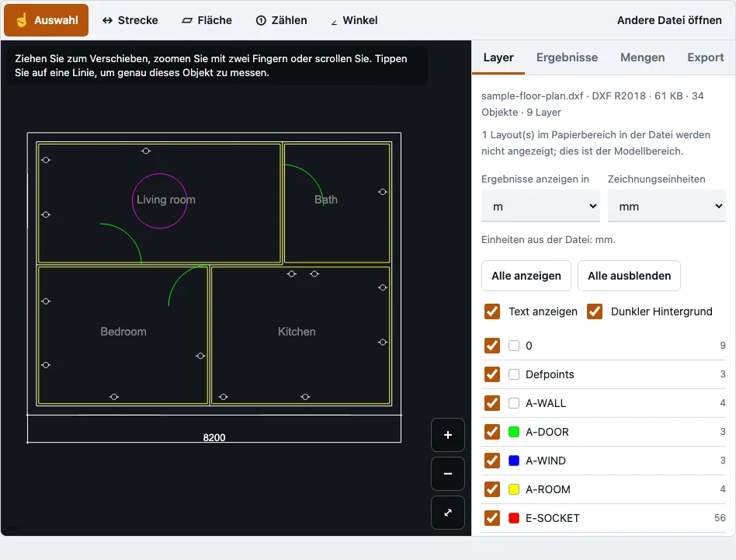Screen dimensions: 736x560
Task: Click the Alle anzeigen button
Action: coord(526,276)
